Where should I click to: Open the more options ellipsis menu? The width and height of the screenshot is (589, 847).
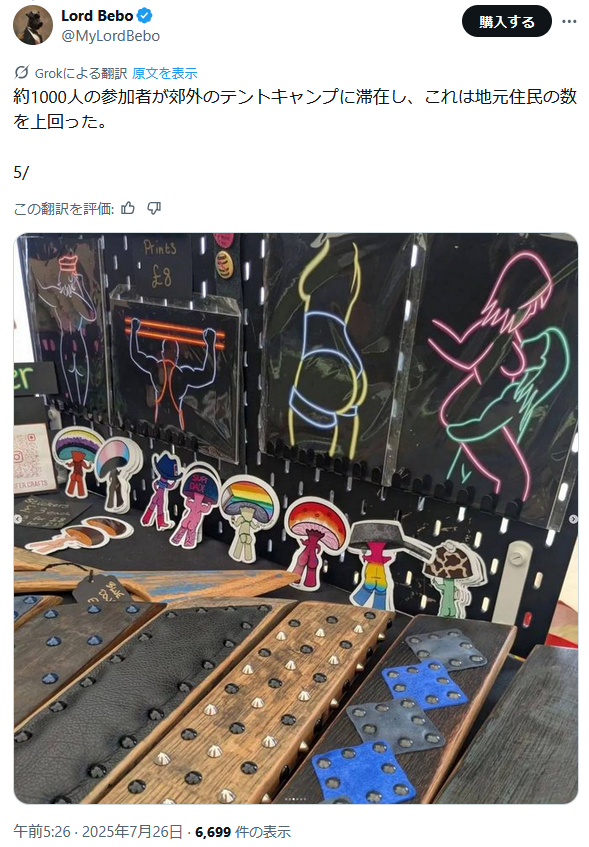pos(569,22)
